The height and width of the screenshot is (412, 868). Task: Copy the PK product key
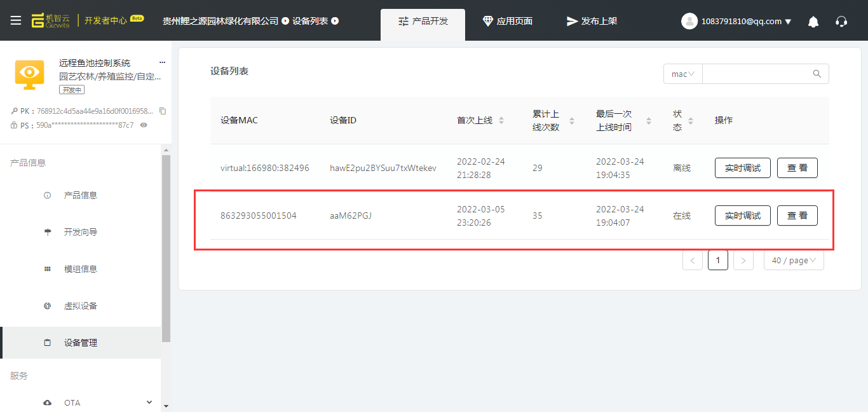[163, 111]
